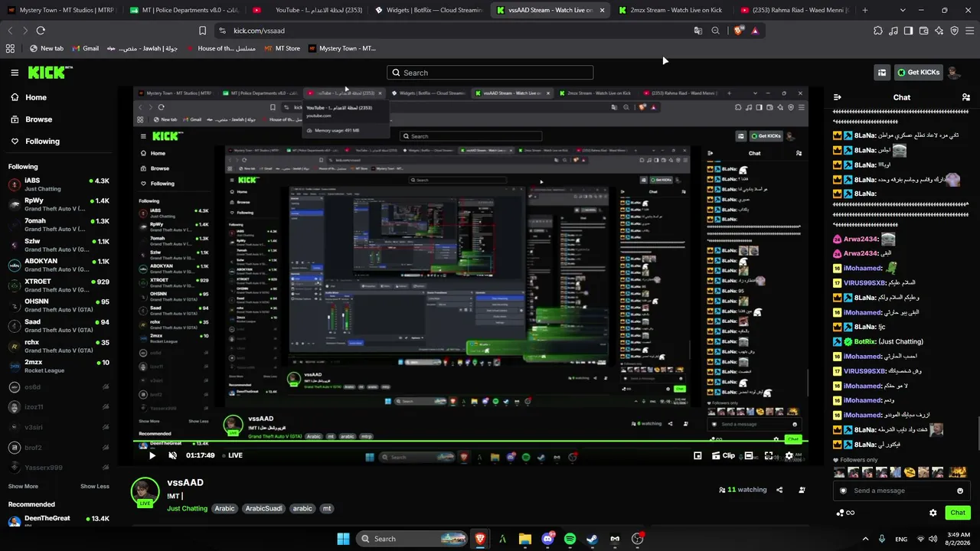The image size is (980, 551).
Task: Jump to LIVE in the player
Action: point(232,455)
